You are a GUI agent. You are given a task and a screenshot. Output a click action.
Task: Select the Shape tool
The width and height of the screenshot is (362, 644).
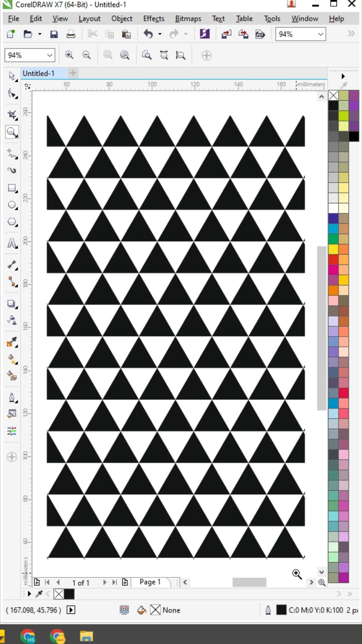[x=12, y=94]
